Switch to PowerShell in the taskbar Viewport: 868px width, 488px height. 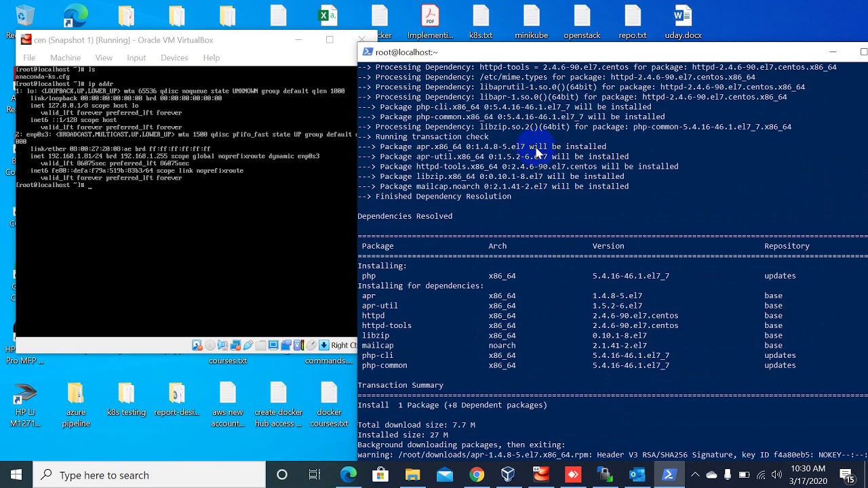tap(669, 474)
